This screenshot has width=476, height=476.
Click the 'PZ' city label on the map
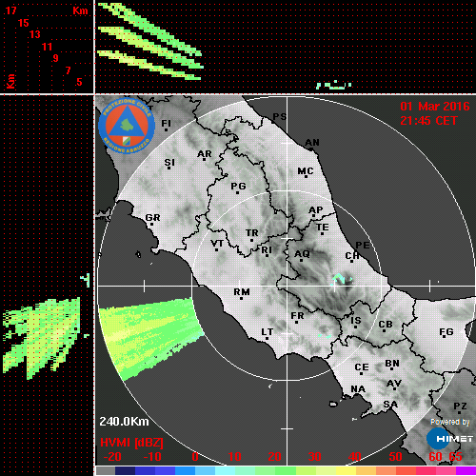pos(460,407)
